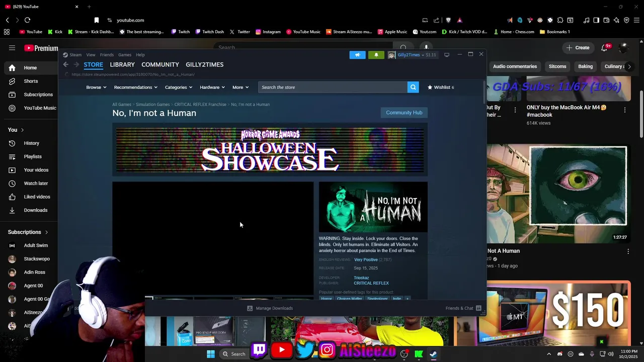644x362 pixels.
Task: Click Steam's forward navigation arrow
Action: point(76,64)
